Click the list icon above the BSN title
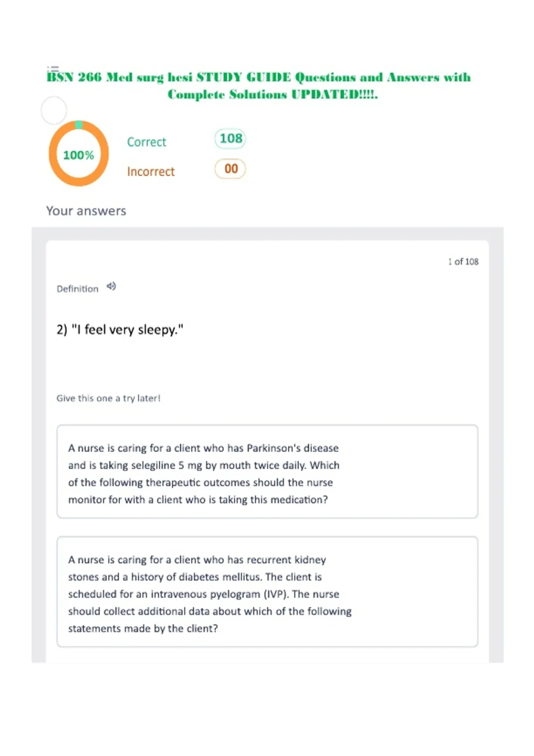Image resolution: width=534 pixels, height=756 pixels. (53, 68)
